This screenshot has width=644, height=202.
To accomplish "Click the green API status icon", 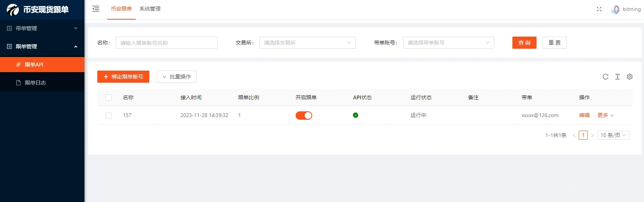I will click(x=356, y=115).
